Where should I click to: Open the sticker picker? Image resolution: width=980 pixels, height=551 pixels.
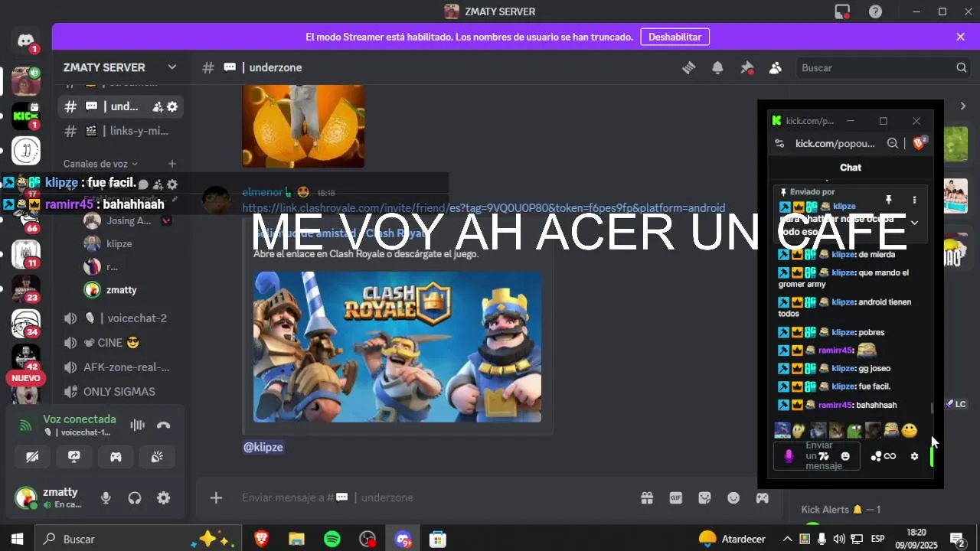click(704, 498)
